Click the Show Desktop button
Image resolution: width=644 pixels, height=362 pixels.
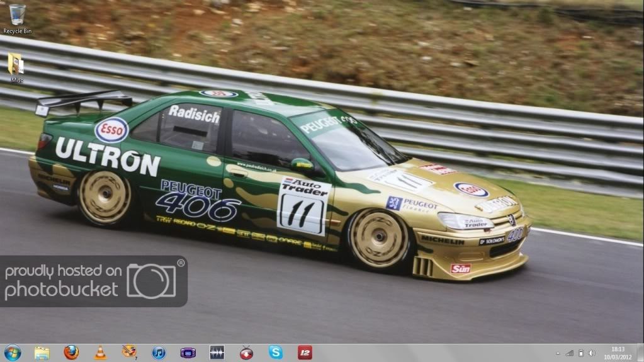[x=640, y=353]
